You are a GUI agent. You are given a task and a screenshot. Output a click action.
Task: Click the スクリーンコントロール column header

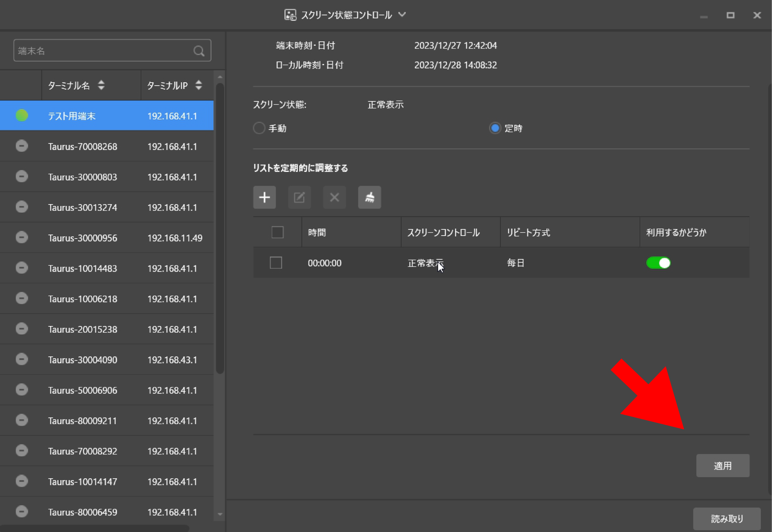tap(443, 232)
